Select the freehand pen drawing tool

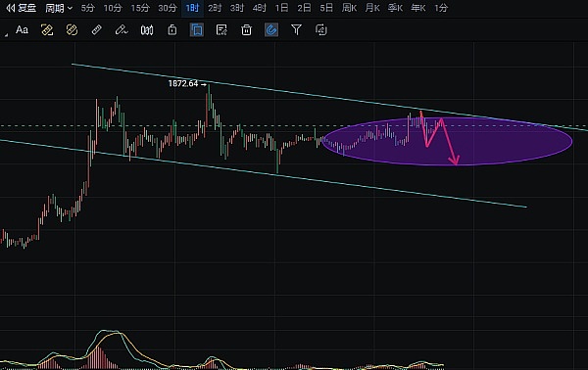(122, 29)
